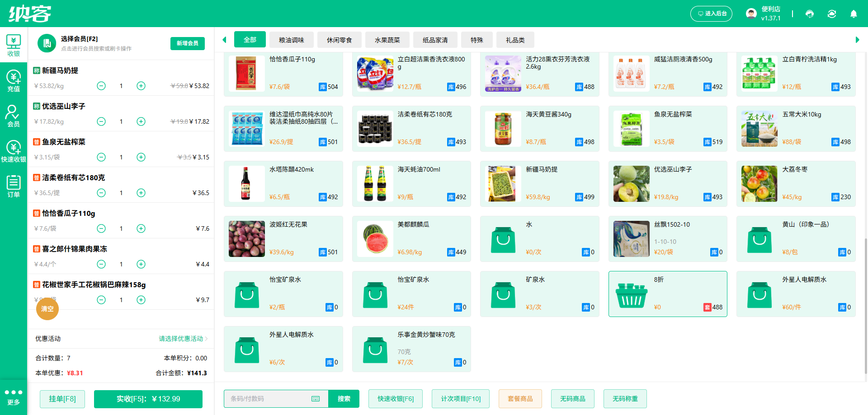Click the 新增会员 button
The height and width of the screenshot is (415, 868).
coord(188,43)
